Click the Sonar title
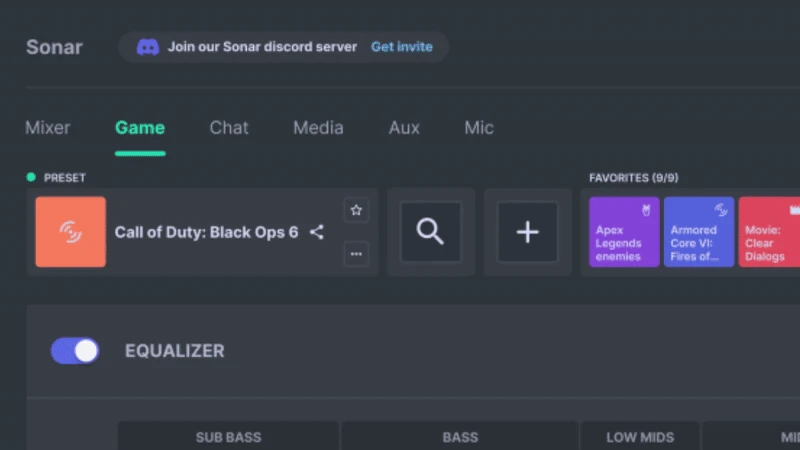The width and height of the screenshot is (800, 450). click(x=54, y=47)
